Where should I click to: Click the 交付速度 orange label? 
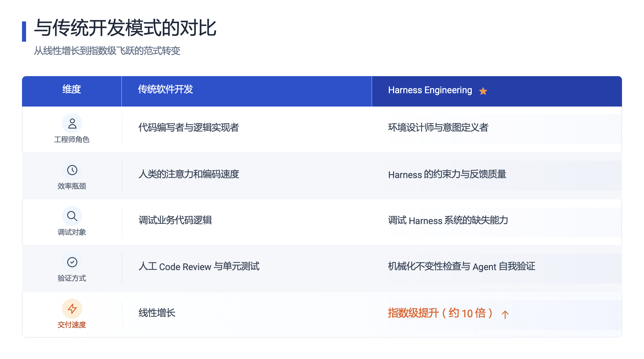pyautogui.click(x=72, y=325)
